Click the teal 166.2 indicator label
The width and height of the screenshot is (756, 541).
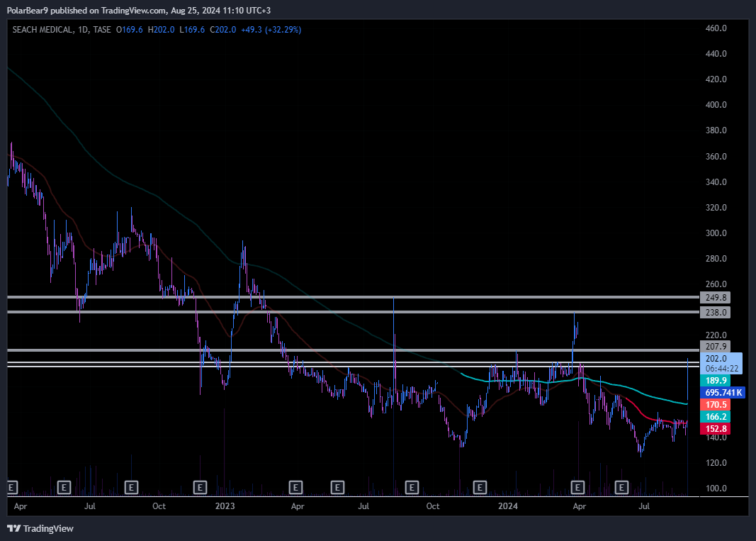tap(716, 416)
